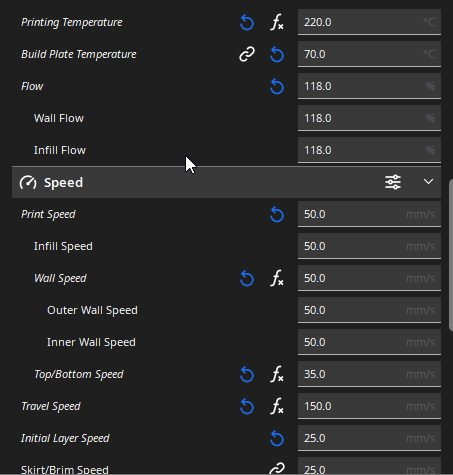Viewport: 453px width, 475px height.
Task: Click the Inner Wall Speed value box
Action: point(369,342)
